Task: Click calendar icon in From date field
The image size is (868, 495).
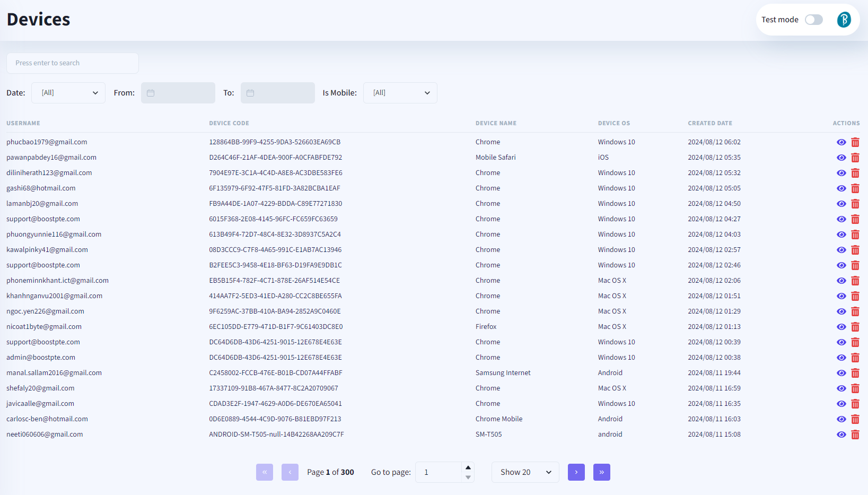Action: [151, 93]
